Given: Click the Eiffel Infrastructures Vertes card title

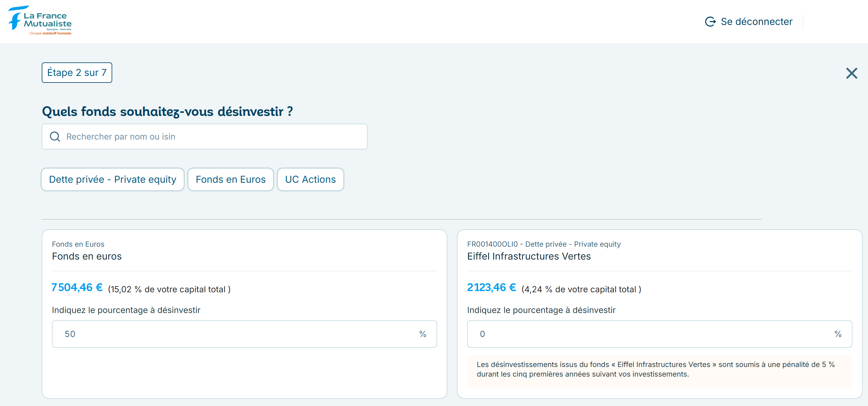Looking at the screenshot, I should pos(529,256).
